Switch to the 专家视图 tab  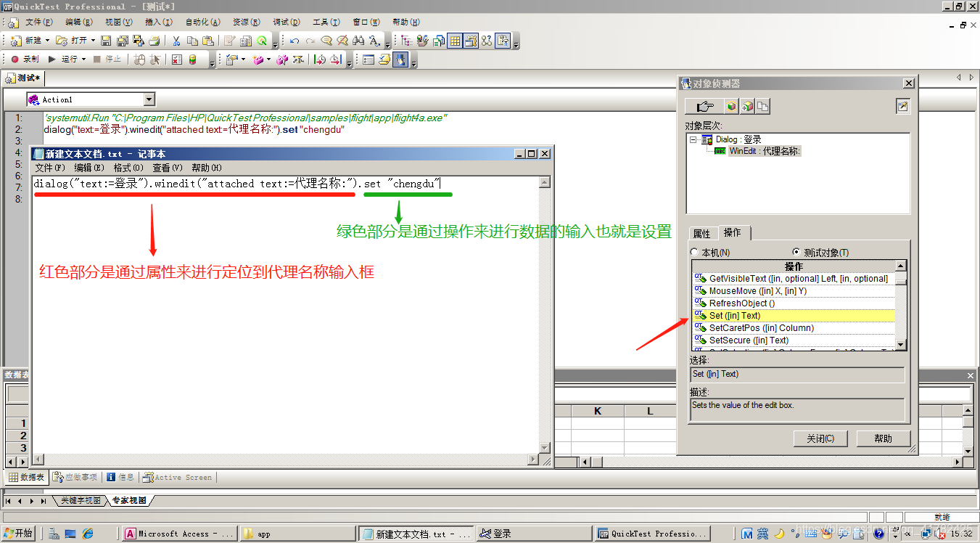[x=128, y=501]
